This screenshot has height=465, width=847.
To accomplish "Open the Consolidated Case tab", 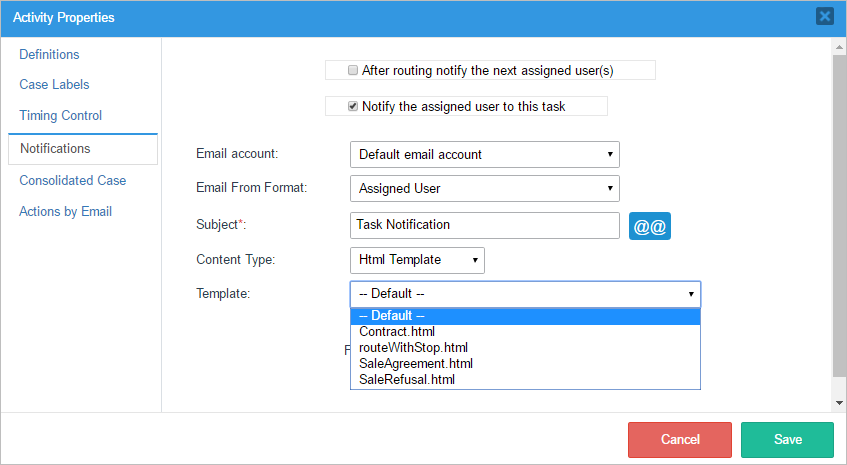I will coord(73,181).
